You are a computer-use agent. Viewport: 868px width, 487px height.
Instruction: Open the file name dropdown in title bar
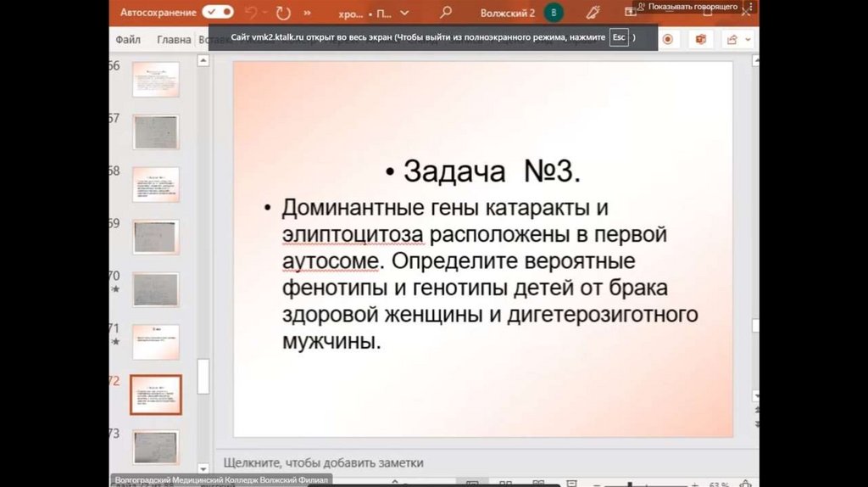pos(405,14)
